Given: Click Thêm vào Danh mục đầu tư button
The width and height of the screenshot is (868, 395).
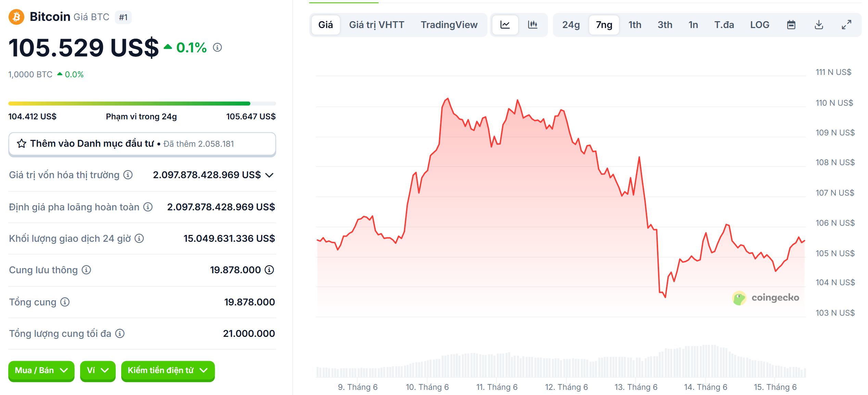Looking at the screenshot, I should 142,144.
